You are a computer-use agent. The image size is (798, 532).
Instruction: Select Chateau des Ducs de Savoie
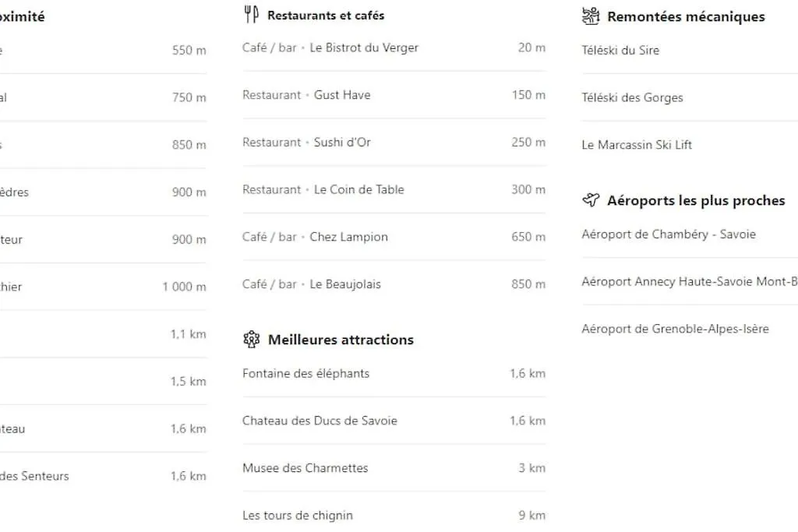pyautogui.click(x=394, y=421)
